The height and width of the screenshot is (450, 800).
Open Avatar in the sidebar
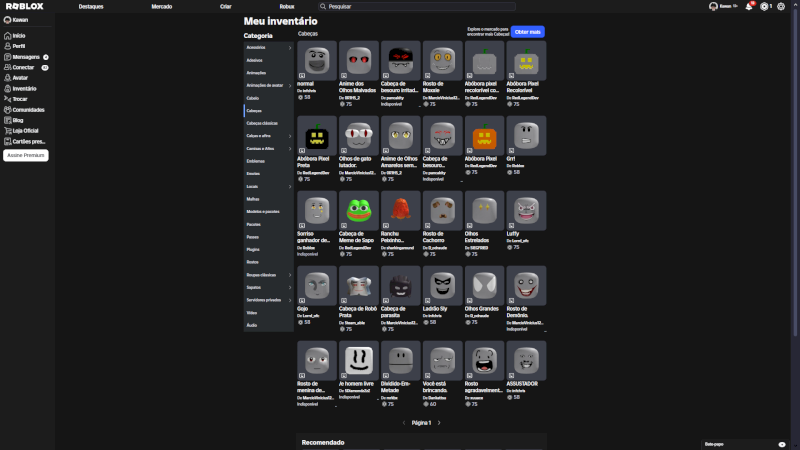[x=20, y=78]
